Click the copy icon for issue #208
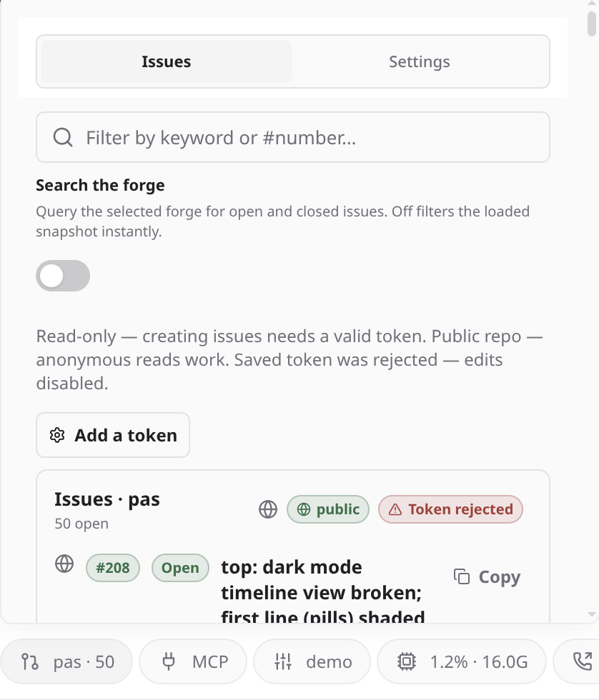The width and height of the screenshot is (599, 700). (x=462, y=576)
